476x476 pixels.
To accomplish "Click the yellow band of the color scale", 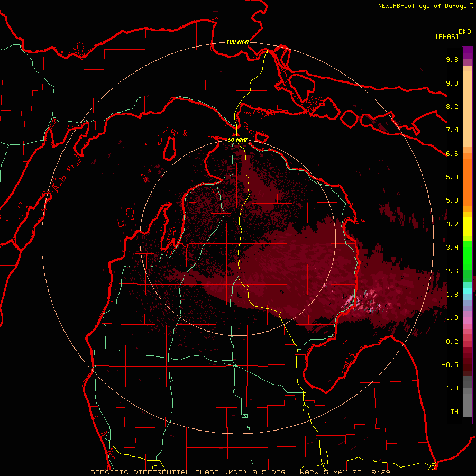I will 467,226.
